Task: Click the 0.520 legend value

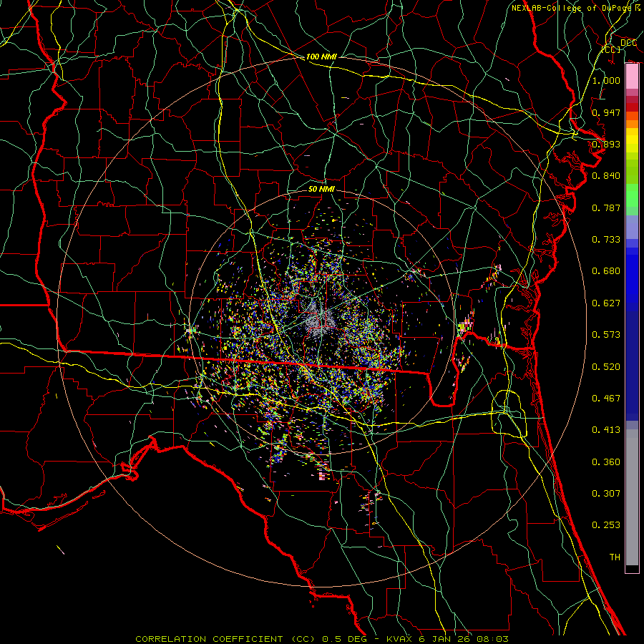Action: (606, 367)
